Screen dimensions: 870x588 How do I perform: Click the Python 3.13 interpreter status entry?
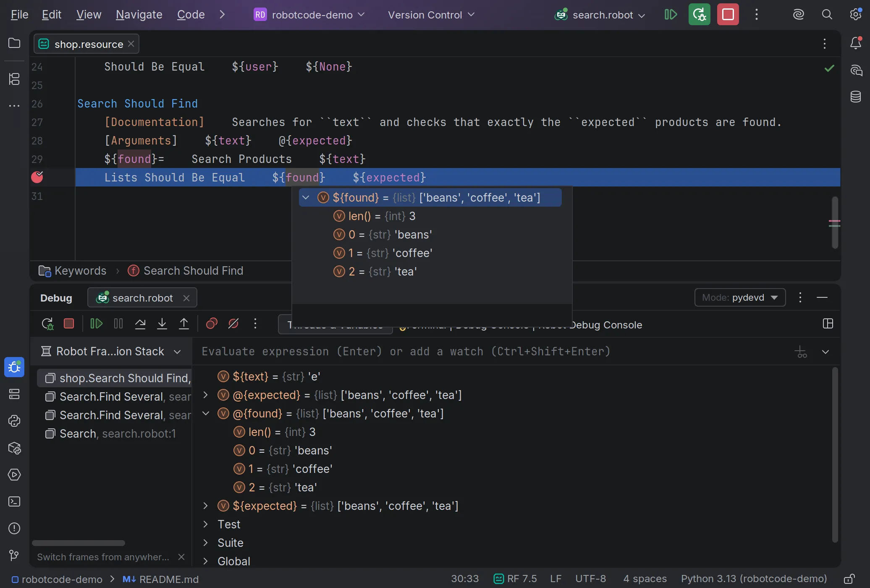pos(754,579)
